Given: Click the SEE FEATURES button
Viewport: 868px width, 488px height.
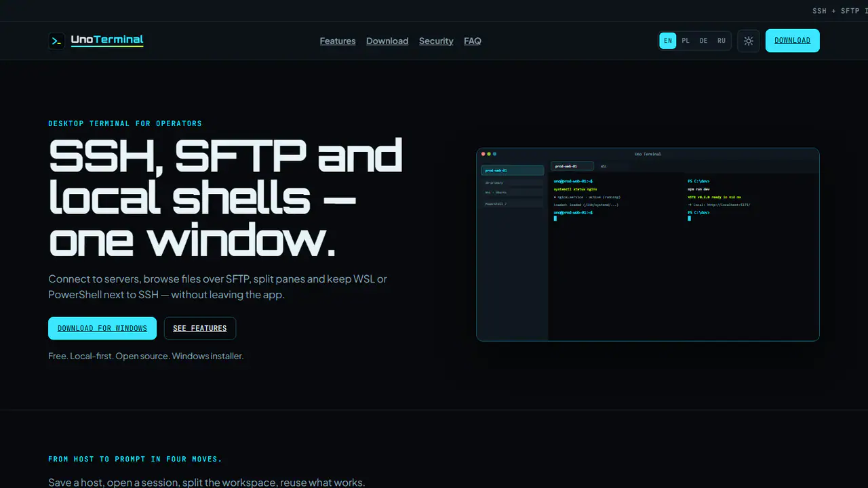Looking at the screenshot, I should click(200, 328).
